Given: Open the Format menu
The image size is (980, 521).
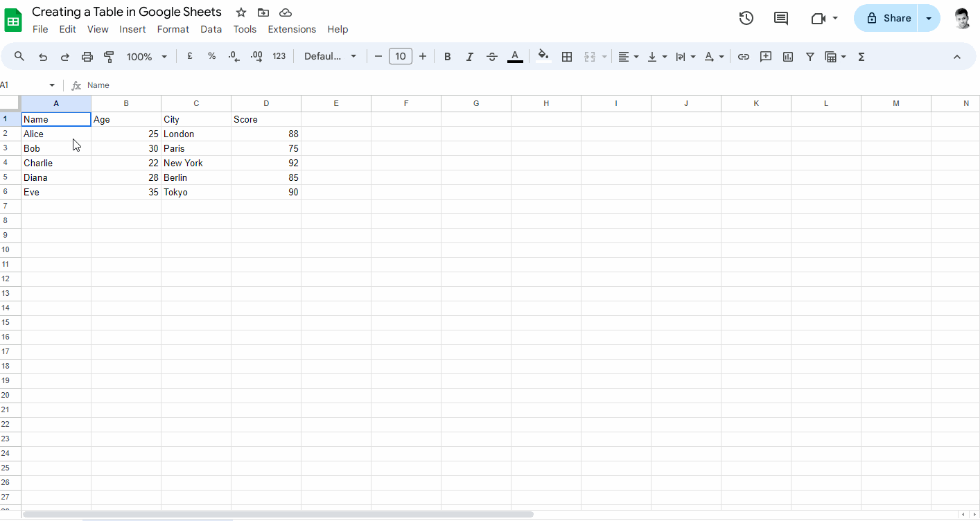Looking at the screenshot, I should tap(173, 29).
